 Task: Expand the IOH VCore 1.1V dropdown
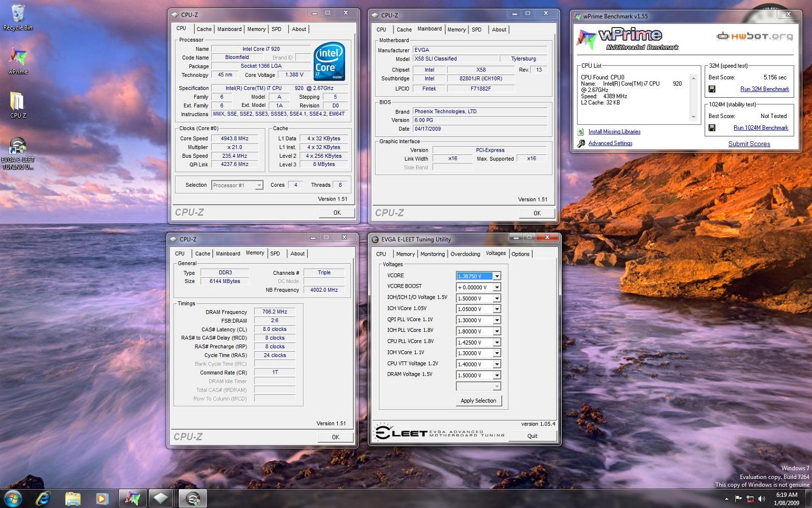coord(497,353)
